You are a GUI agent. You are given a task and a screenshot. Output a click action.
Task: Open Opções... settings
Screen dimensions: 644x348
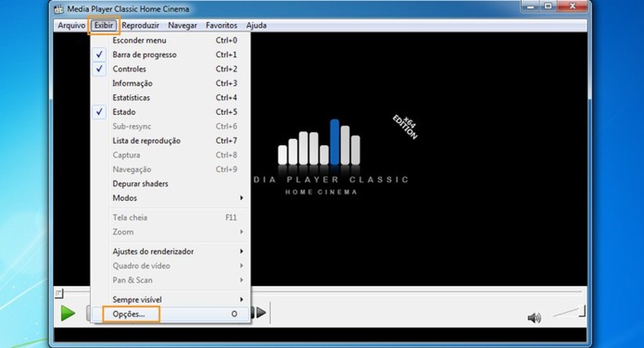(170, 315)
